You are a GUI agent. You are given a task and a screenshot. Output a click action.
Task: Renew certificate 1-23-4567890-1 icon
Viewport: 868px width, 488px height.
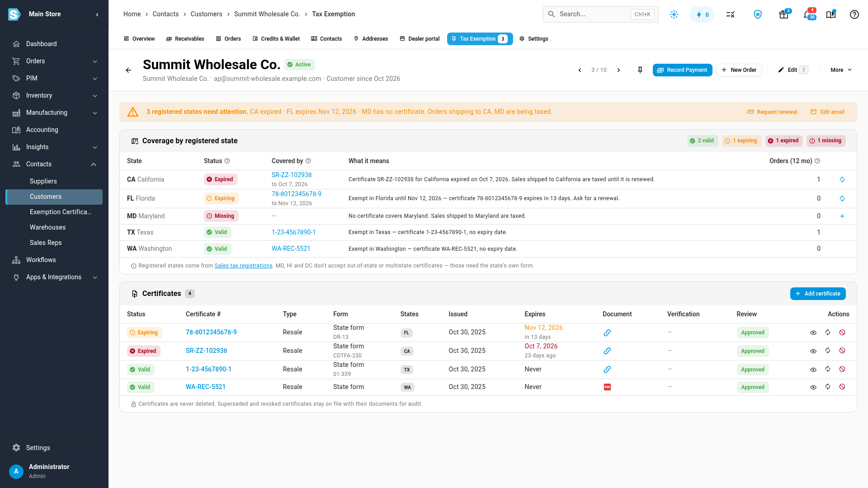pos(828,369)
